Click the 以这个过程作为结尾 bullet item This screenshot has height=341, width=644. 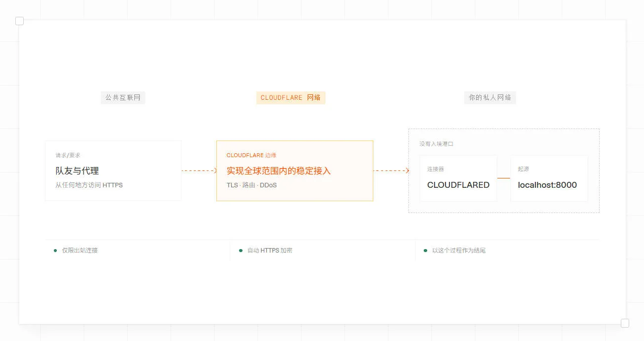(x=455, y=251)
